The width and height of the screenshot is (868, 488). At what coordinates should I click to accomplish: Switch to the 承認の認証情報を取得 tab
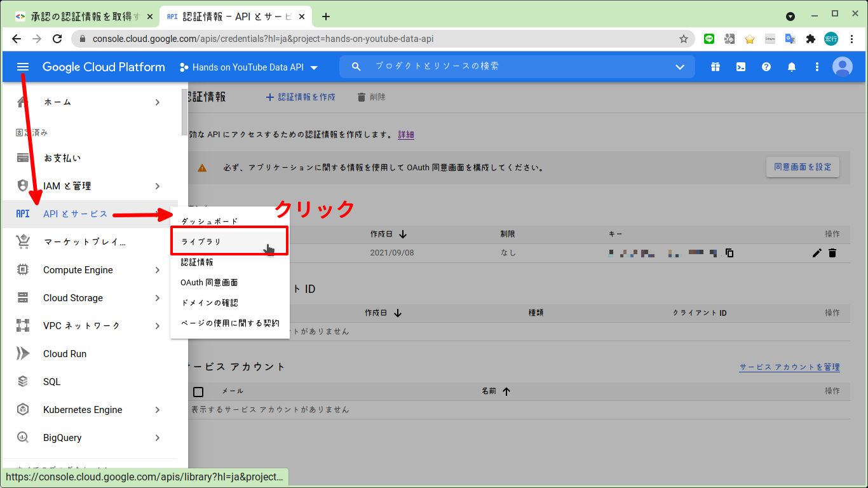(x=76, y=16)
